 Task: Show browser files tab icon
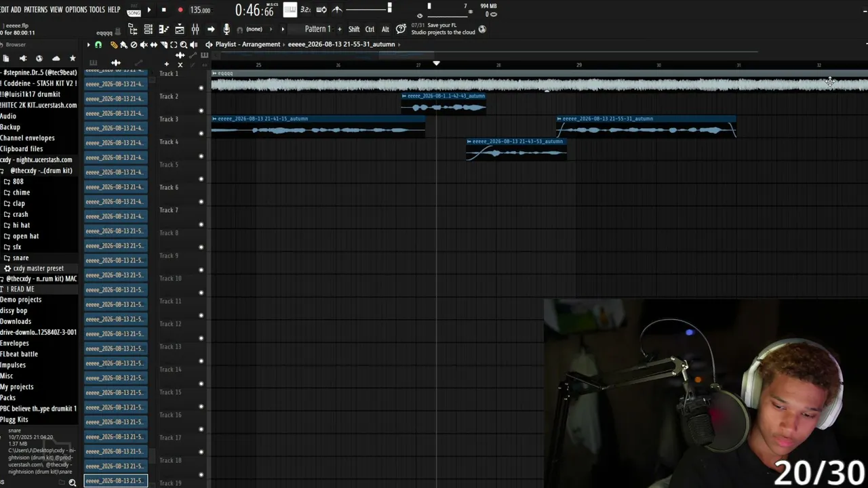point(5,58)
